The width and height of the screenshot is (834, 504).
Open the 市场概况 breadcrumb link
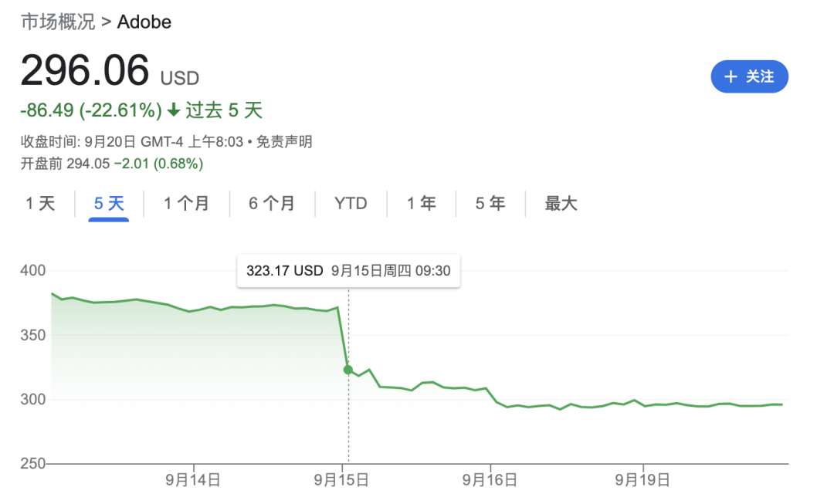pos(58,22)
